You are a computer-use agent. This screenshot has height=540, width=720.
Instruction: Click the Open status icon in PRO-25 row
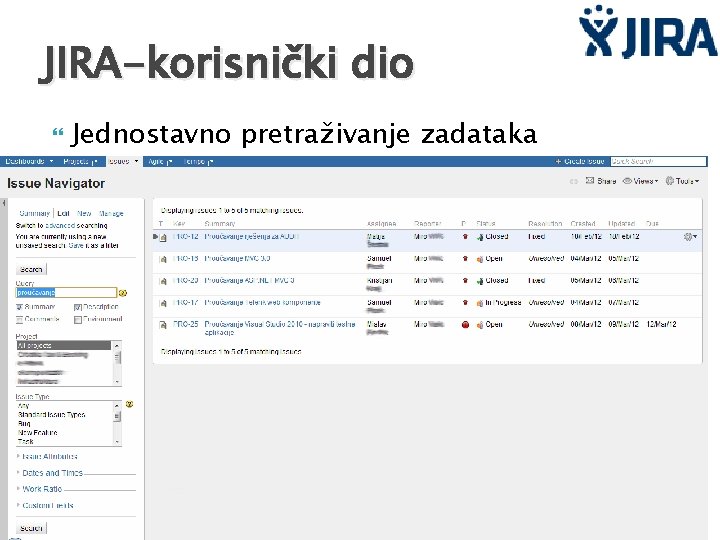coord(480,325)
